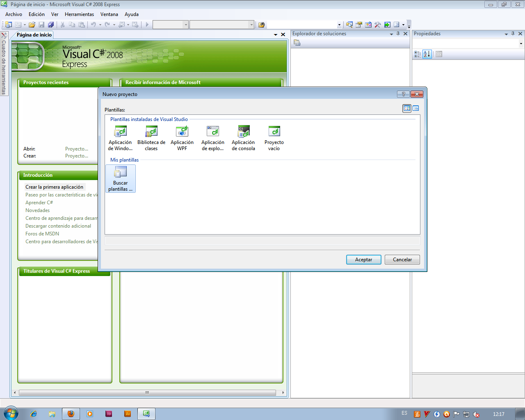525x420 pixels.
Task: Toggle Categorized view in Propiedades panel
Action: tap(418, 54)
